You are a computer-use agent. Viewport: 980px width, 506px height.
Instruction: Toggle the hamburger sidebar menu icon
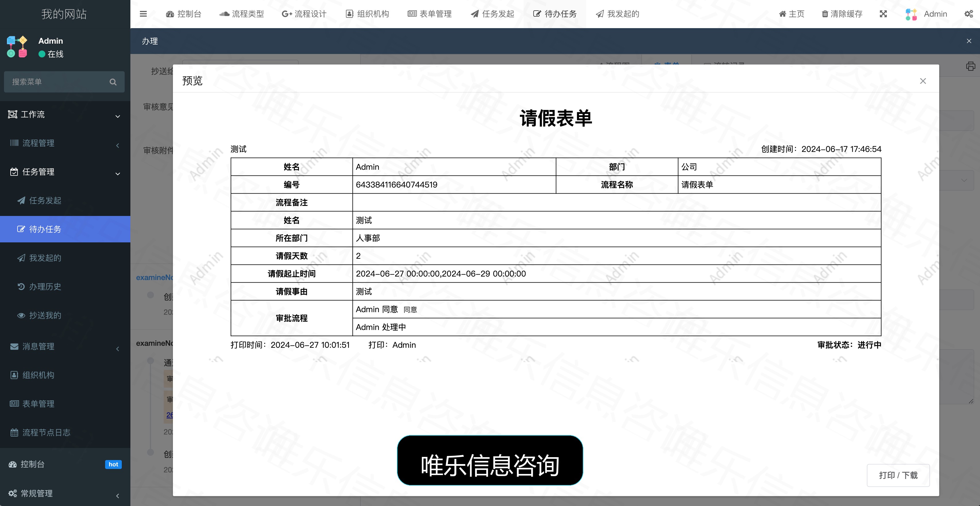(143, 14)
